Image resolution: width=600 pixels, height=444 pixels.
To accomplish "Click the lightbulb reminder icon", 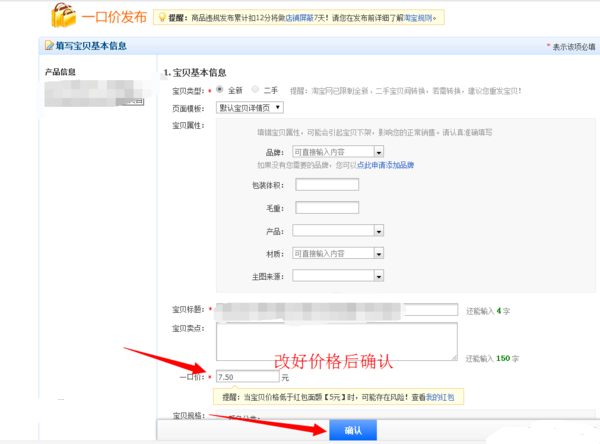I will click(162, 17).
